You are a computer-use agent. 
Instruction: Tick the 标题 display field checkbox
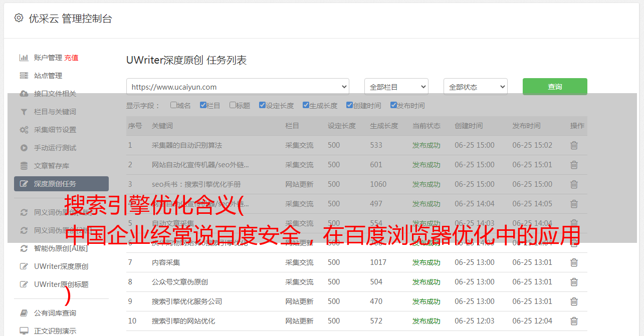pos(233,105)
